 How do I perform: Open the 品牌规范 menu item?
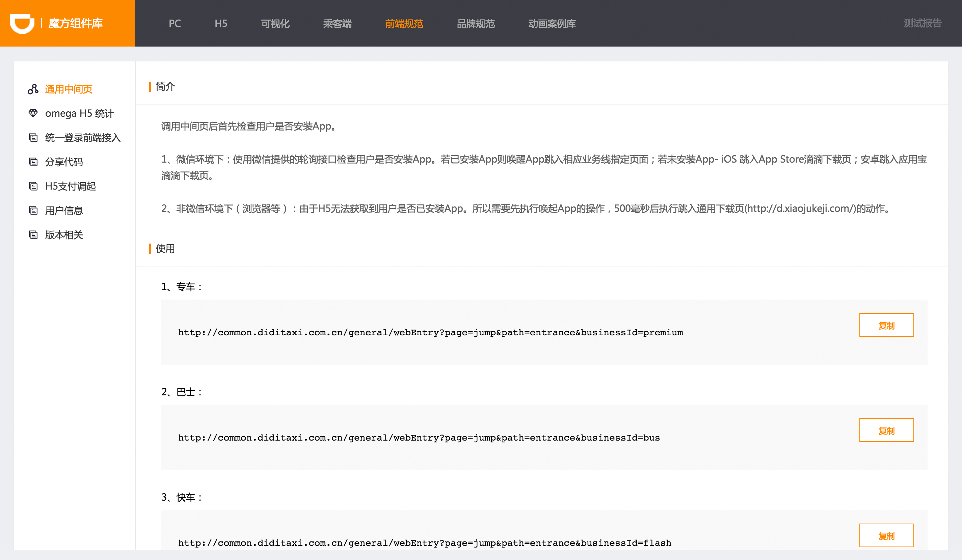[x=476, y=23]
